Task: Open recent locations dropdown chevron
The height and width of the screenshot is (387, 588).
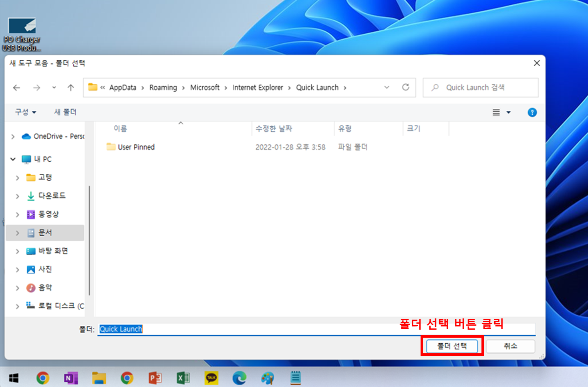Action: pos(54,87)
